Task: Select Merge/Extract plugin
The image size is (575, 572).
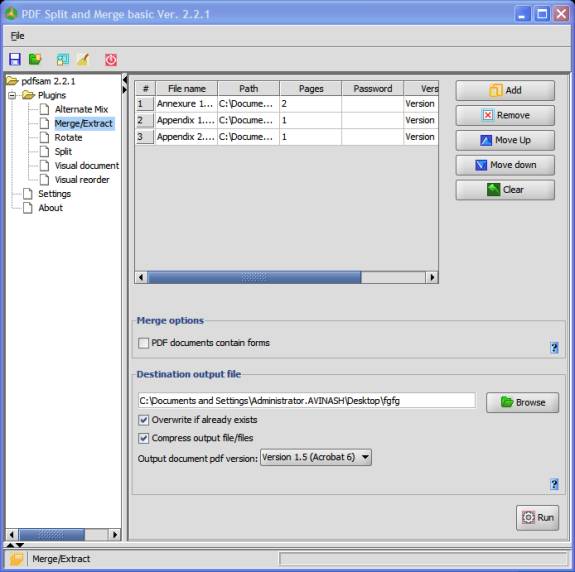Action: point(84,123)
